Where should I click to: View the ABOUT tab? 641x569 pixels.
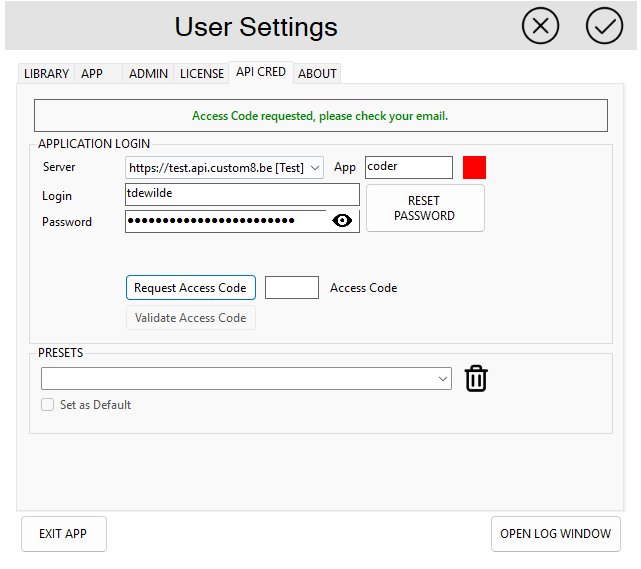tap(317, 73)
